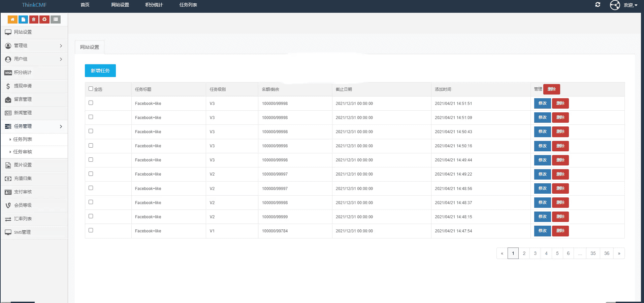Click the dollar sign icon for 提现申请
This screenshot has height=303, width=644.
(x=8, y=86)
